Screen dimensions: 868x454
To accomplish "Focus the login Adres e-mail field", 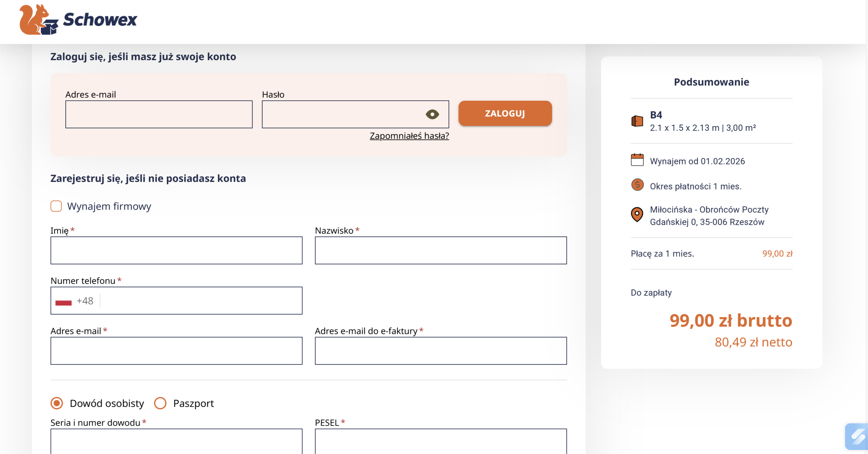I will tap(159, 114).
